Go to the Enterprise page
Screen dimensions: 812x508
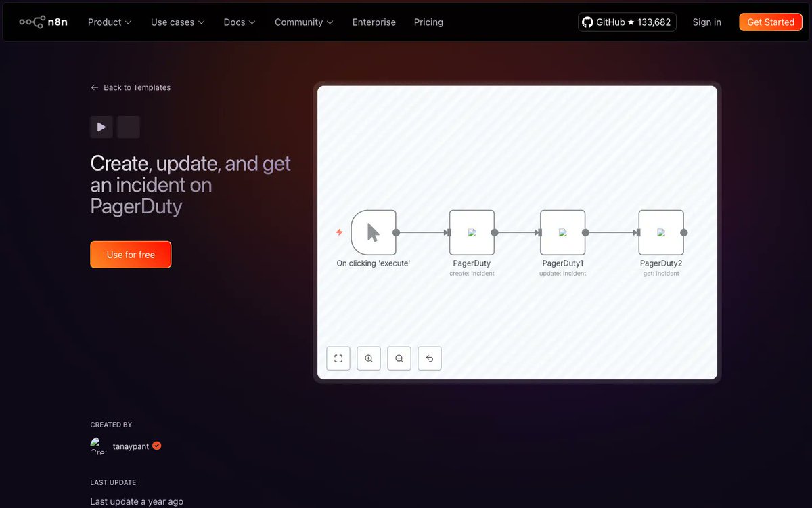[x=374, y=22]
